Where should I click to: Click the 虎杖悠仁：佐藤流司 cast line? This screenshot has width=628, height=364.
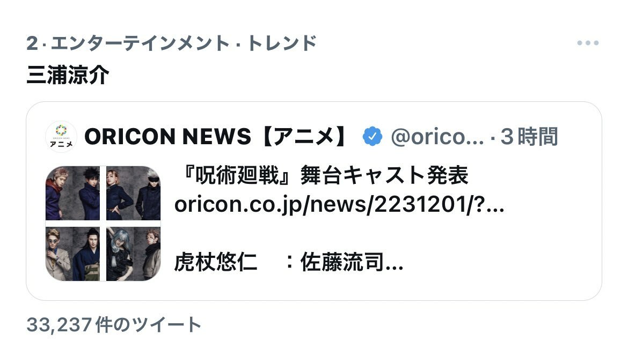pyautogui.click(x=288, y=262)
